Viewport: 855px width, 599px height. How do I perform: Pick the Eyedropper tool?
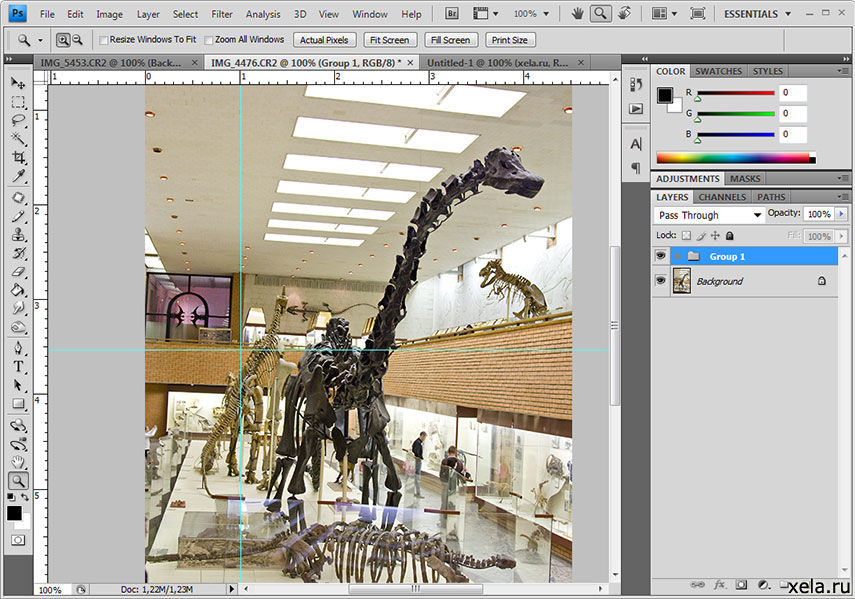tap(18, 177)
